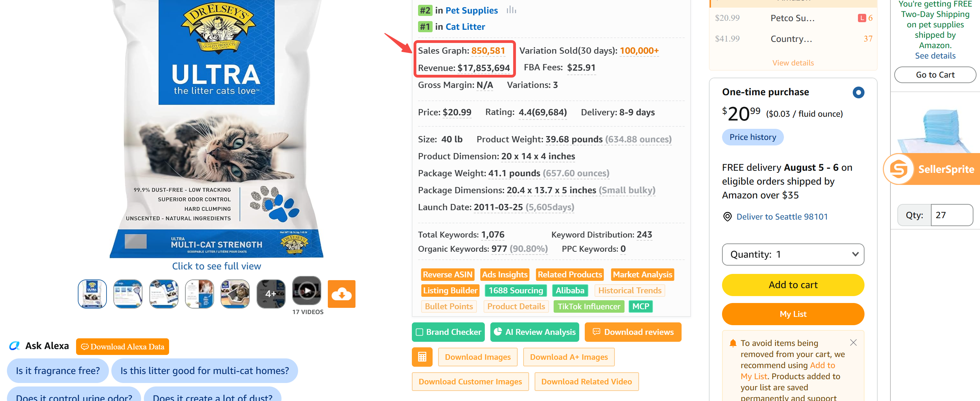Open the 4+ more images thumbnail
Screen dimensions: 980x401
(x=270, y=293)
